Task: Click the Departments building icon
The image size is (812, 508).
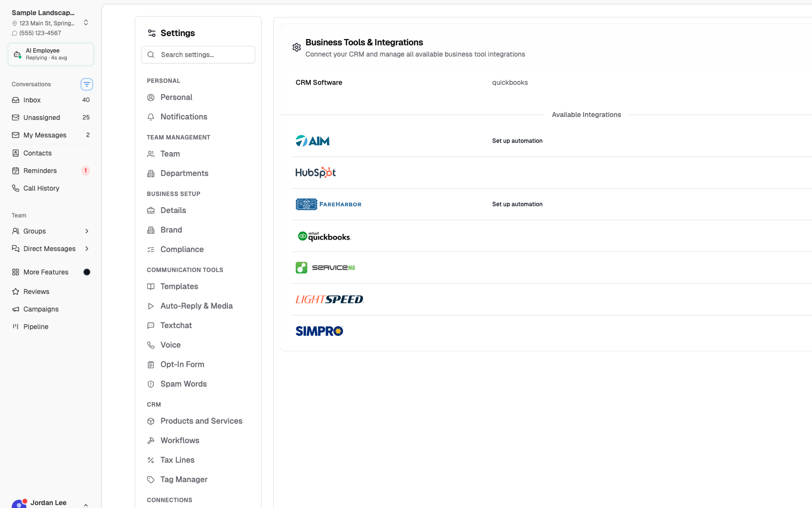Action: tap(151, 174)
